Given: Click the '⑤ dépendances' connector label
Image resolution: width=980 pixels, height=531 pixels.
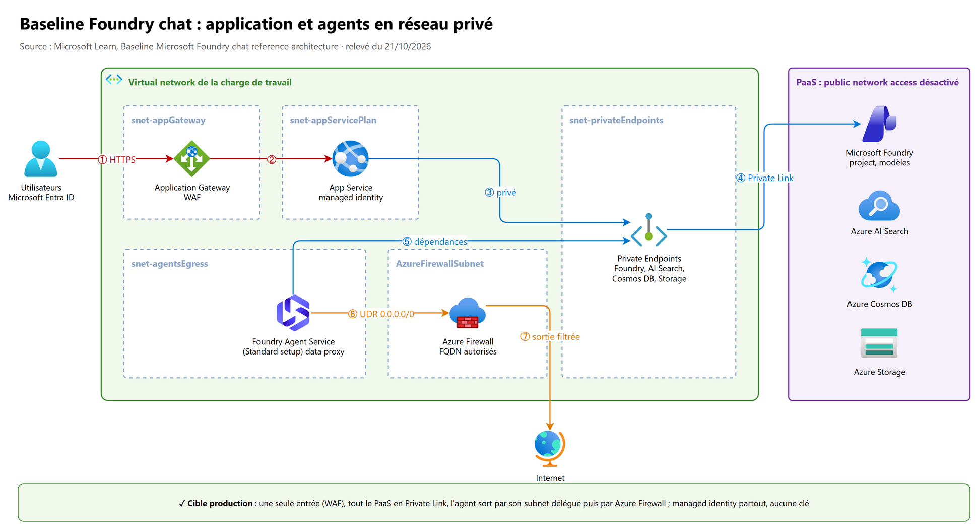Looking at the screenshot, I should click(x=435, y=242).
